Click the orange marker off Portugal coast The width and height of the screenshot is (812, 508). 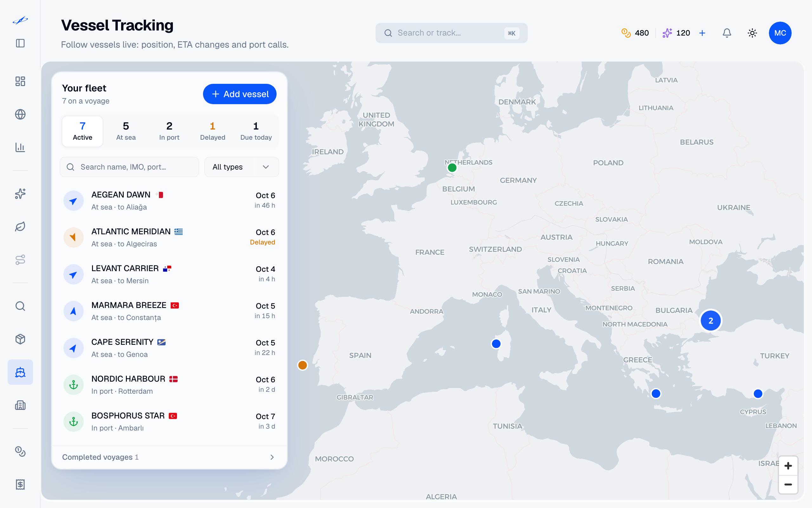tap(302, 365)
